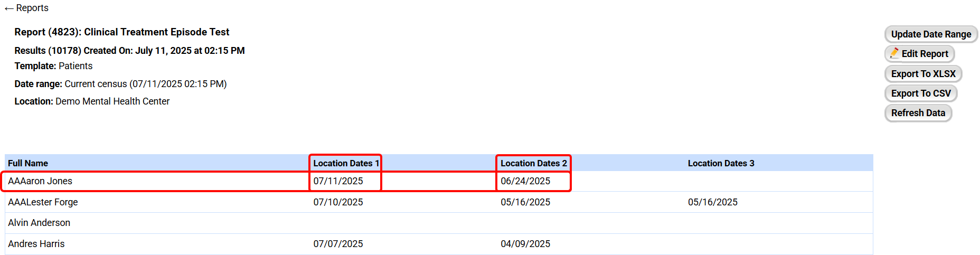Select the AAALester Forge patient name

click(43, 202)
